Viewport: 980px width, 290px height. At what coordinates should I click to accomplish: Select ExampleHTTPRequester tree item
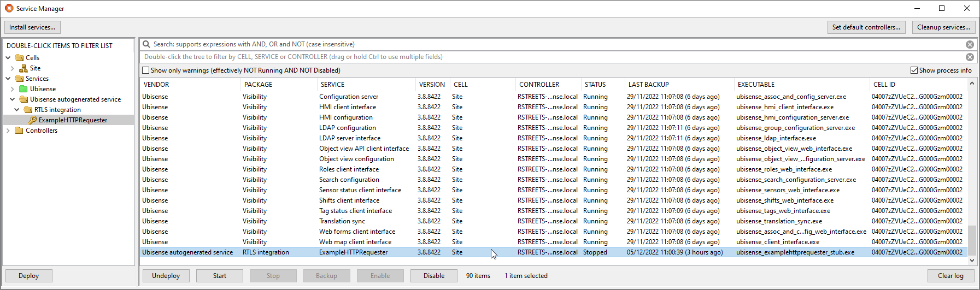tap(73, 120)
